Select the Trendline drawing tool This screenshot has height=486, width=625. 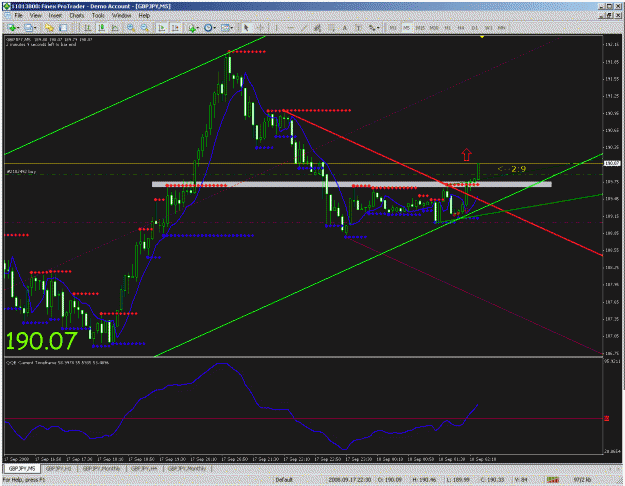[x=304, y=28]
